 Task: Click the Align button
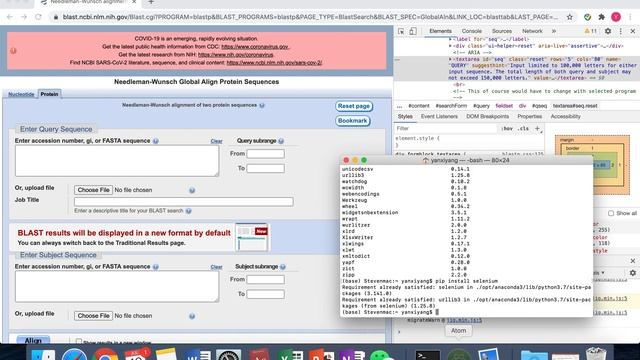coord(33,340)
